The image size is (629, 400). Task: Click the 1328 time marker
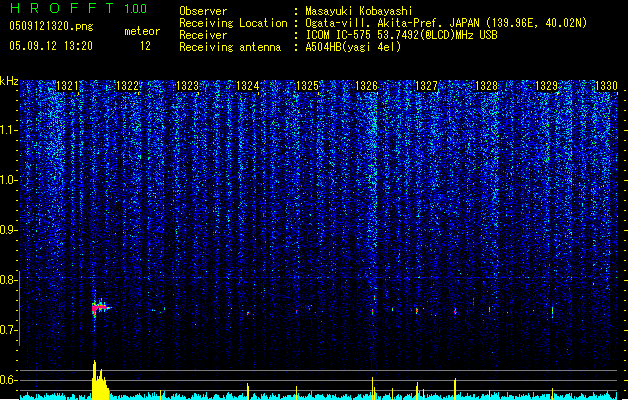(x=487, y=86)
